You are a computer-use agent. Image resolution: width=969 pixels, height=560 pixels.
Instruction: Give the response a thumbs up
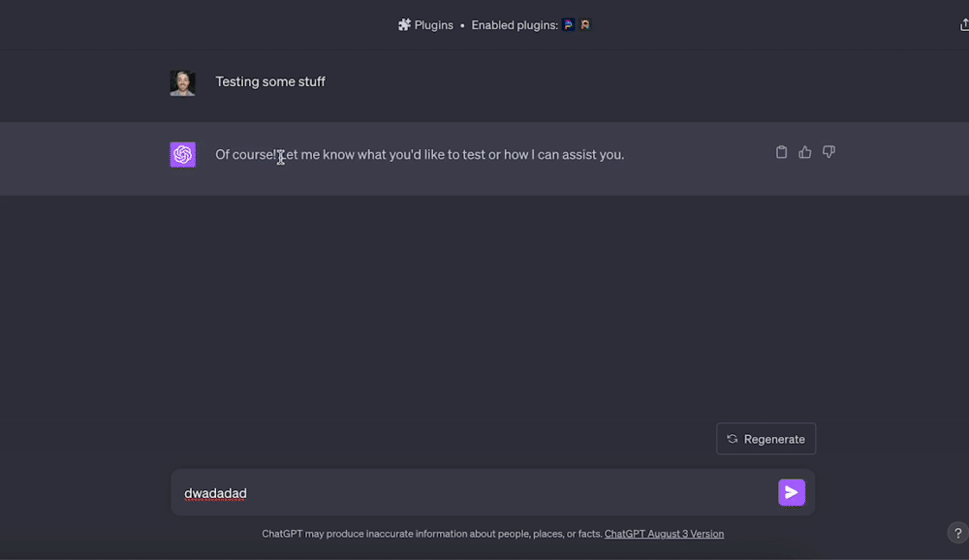pos(804,152)
